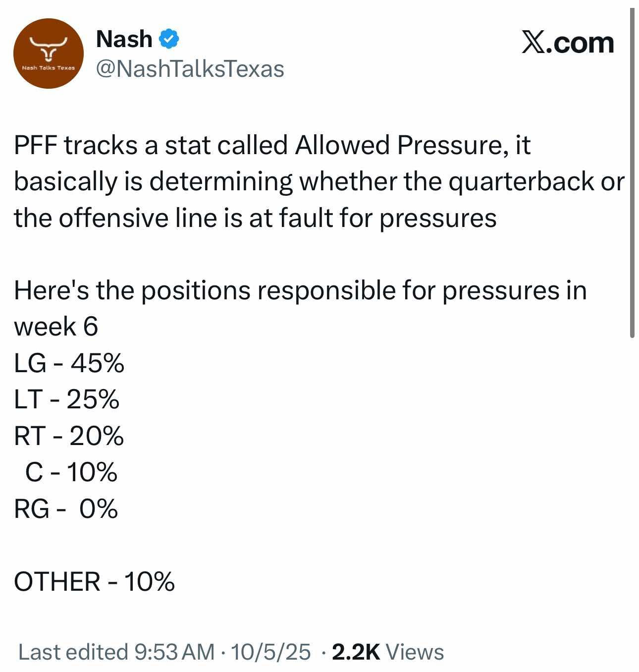Viewport: 639px width, 672px height.
Task: Click the vertical scrollbar on the right
Action: (632, 173)
